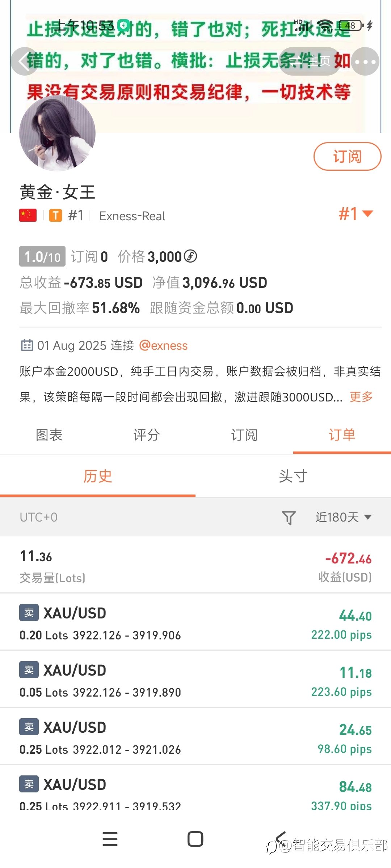The height and width of the screenshot is (868, 391).
Task: Select the 历史 history tab
Action: [x=97, y=476]
